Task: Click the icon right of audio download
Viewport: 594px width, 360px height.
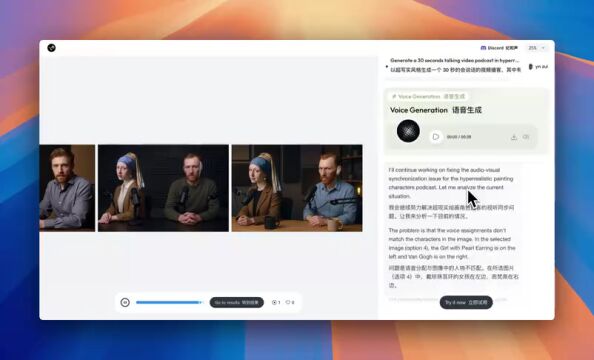Action: (x=526, y=137)
